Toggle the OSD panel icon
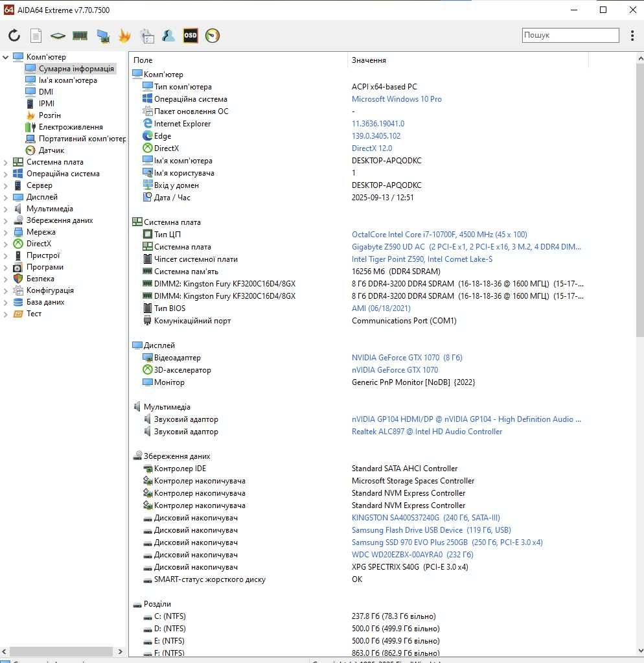 190,36
